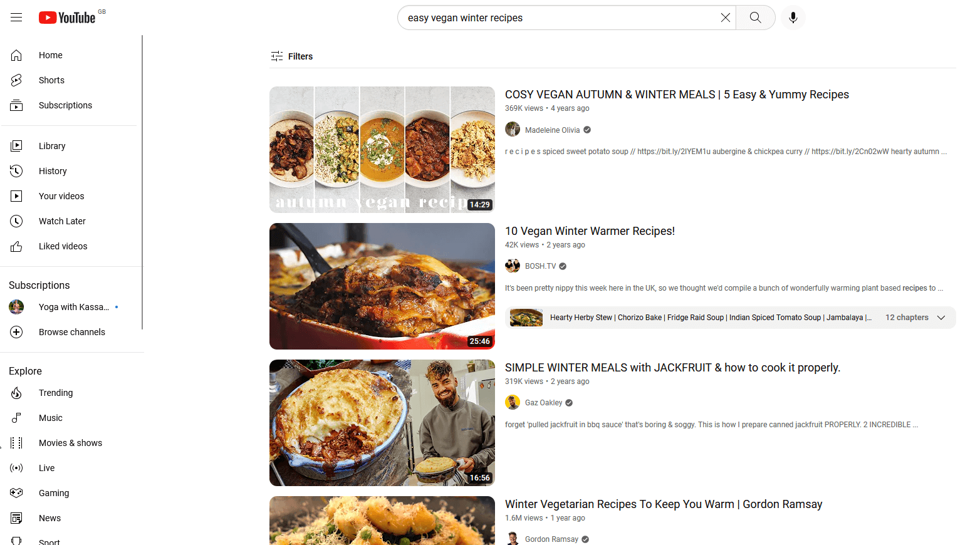Open the Filters options
Screen dimensions: 980x545
pos(291,56)
